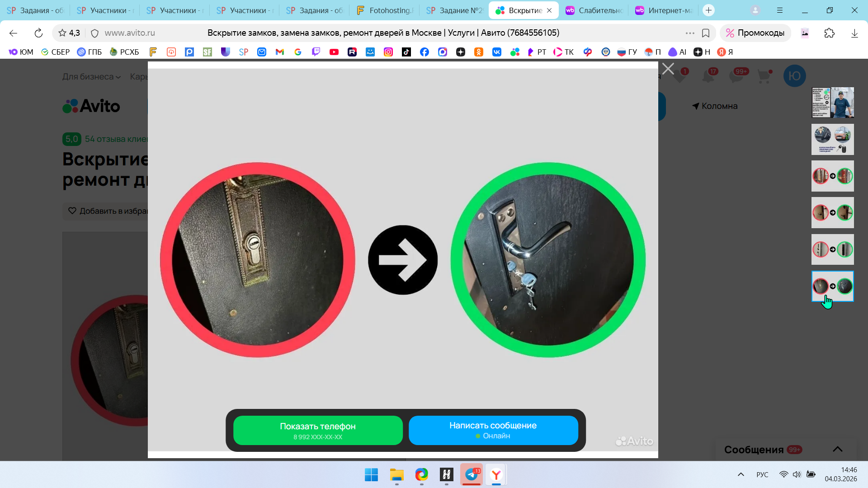
Task: Reload the page
Action: [x=38, y=33]
